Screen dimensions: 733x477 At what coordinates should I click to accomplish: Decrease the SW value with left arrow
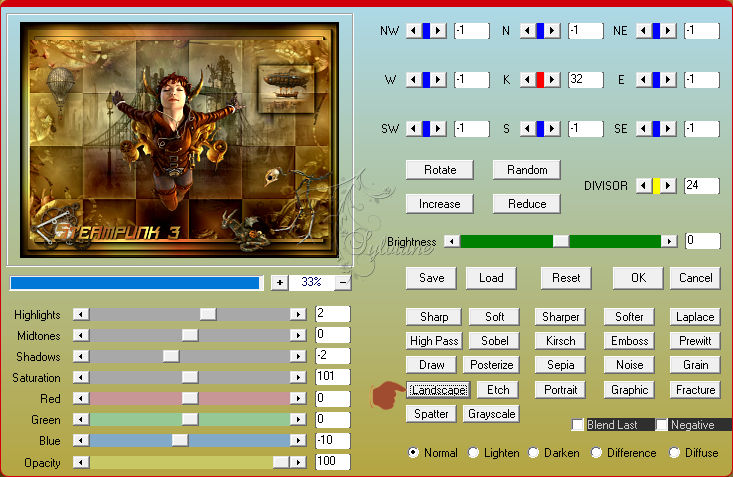(413, 129)
